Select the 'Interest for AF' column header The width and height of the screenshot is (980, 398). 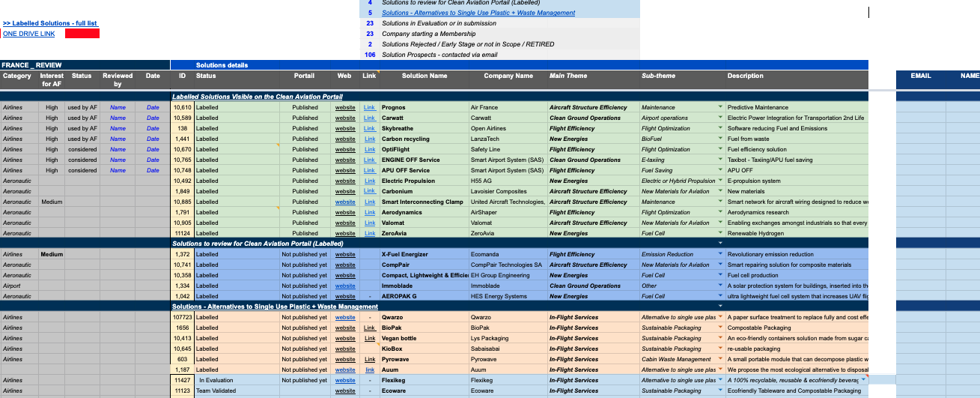(x=52, y=80)
